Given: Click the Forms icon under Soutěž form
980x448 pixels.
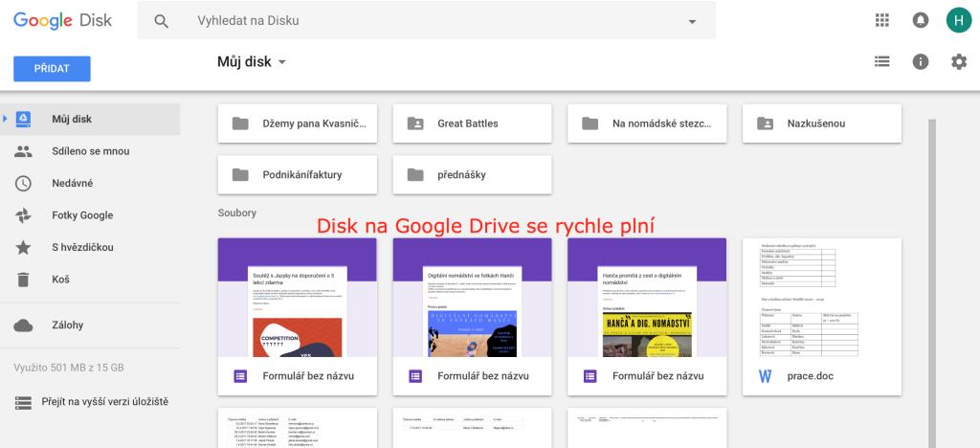Looking at the screenshot, I should (240, 376).
